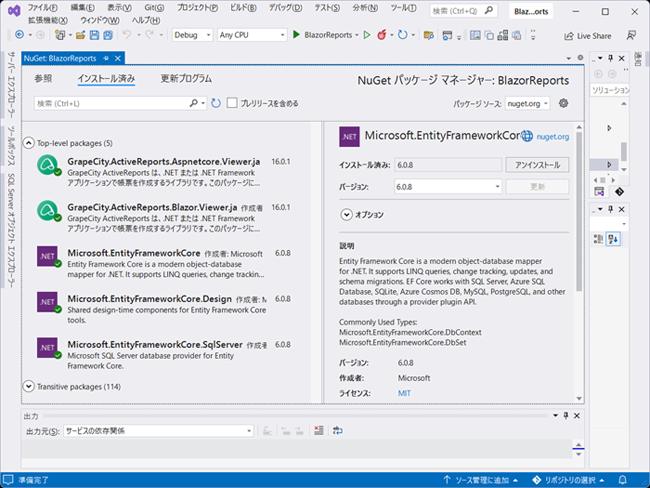Open the Window menu
The image size is (650, 488).
[x=100, y=20]
